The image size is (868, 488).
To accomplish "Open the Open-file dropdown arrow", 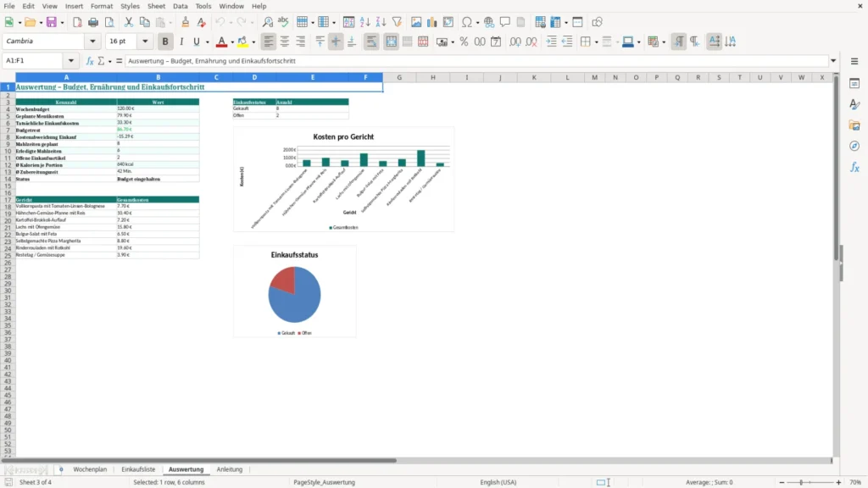I will click(42, 23).
